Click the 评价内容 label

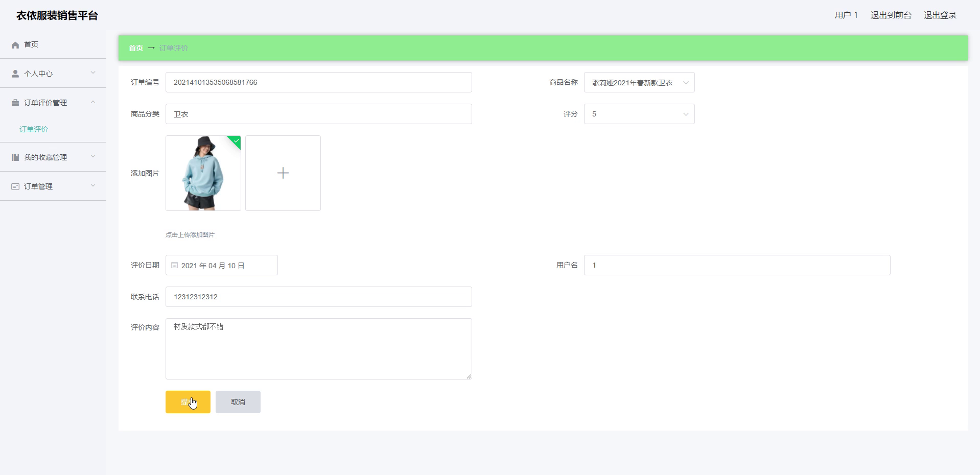coord(145,327)
